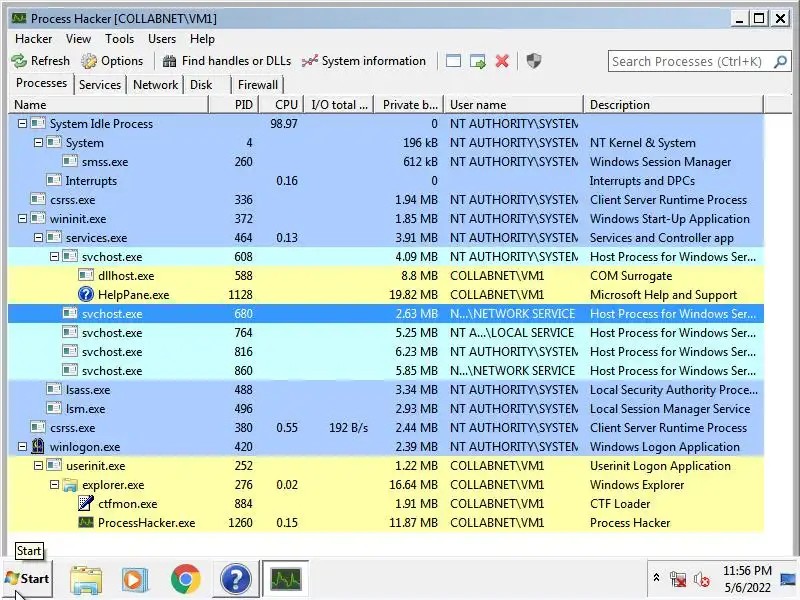The height and width of the screenshot is (600, 800).
Task: Open the Tools menu
Action: 119,39
